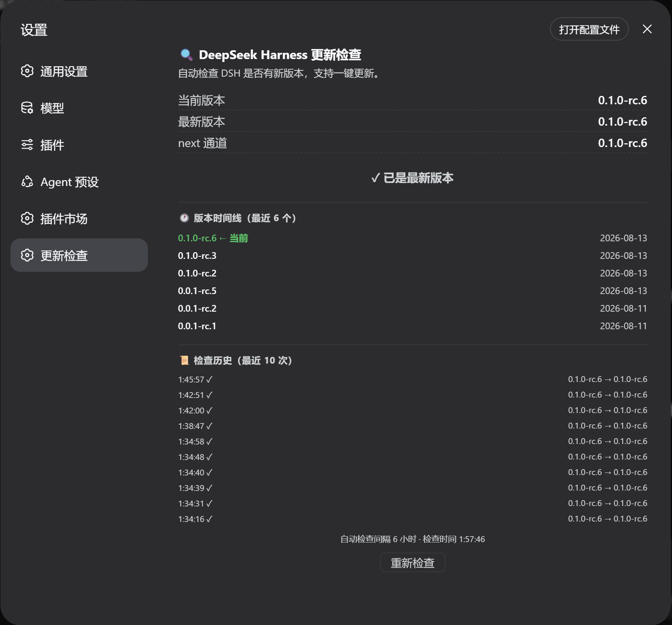672x625 pixels.
Task: Click the icon beside Agent 预设
Action: pyautogui.click(x=27, y=181)
